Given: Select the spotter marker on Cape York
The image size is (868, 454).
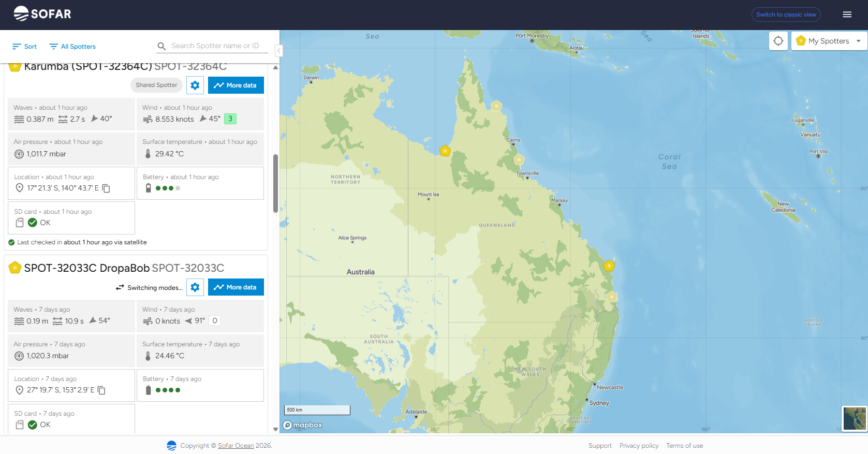Looking at the screenshot, I should click(496, 106).
